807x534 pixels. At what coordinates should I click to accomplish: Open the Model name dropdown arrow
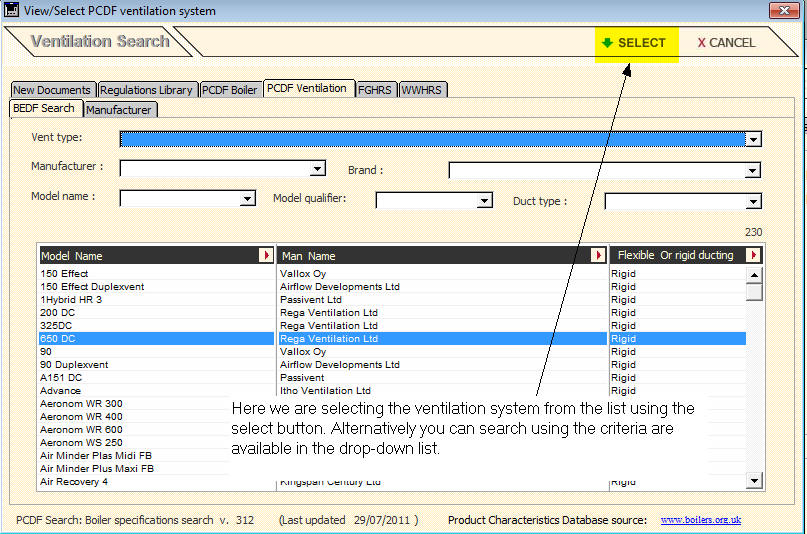point(248,199)
